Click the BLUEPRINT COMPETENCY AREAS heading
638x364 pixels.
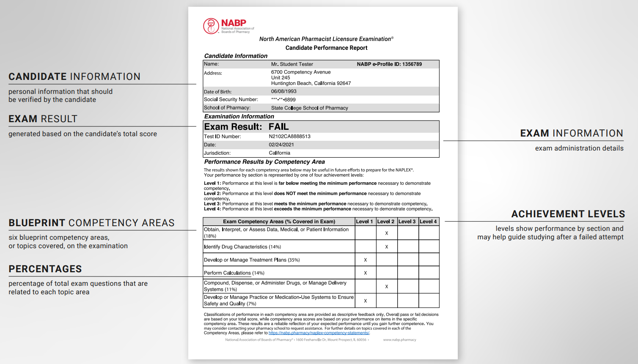[x=91, y=223]
